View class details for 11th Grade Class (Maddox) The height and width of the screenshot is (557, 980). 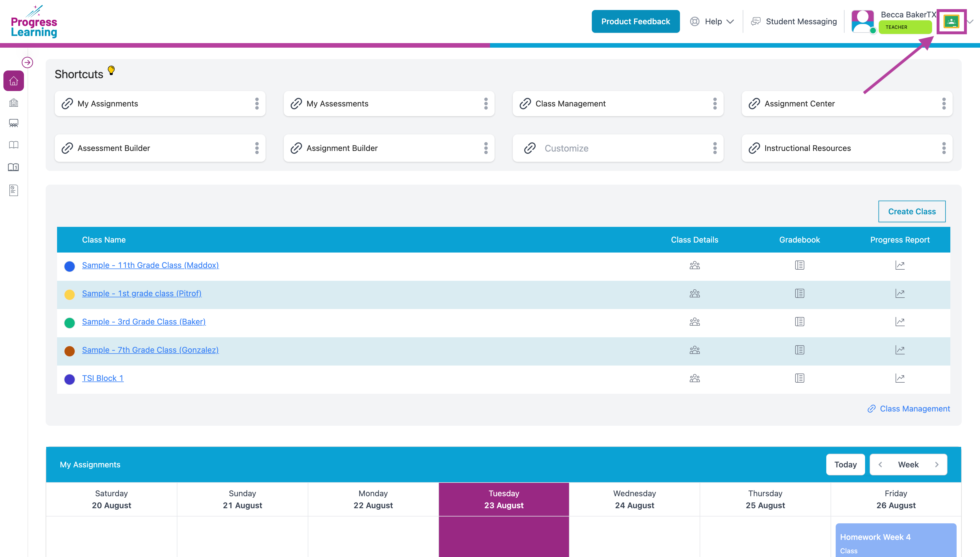coord(695,265)
